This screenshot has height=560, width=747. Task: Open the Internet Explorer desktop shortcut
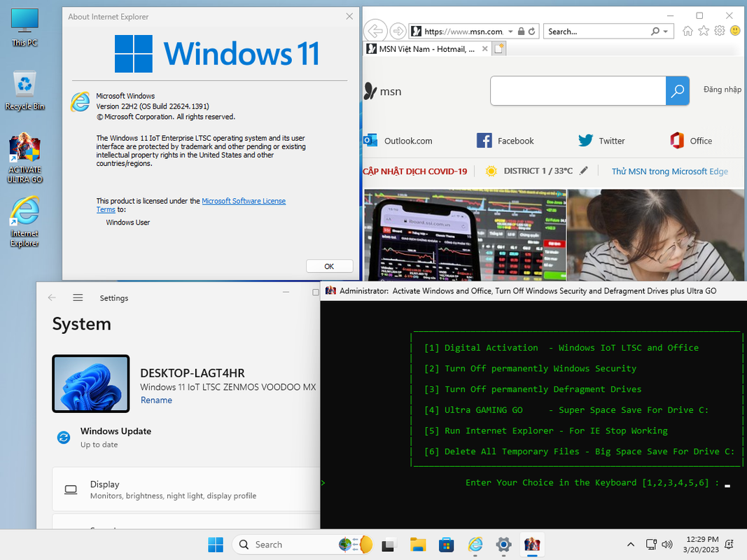click(25, 221)
